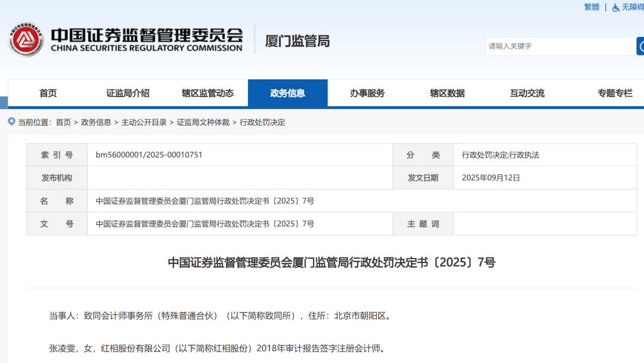
Task: Click the CSRC red emblem logo
Action: tap(26, 39)
